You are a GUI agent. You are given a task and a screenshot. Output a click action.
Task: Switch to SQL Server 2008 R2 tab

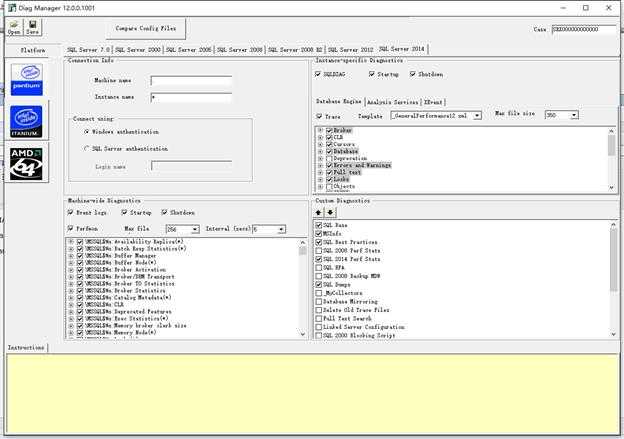point(295,49)
